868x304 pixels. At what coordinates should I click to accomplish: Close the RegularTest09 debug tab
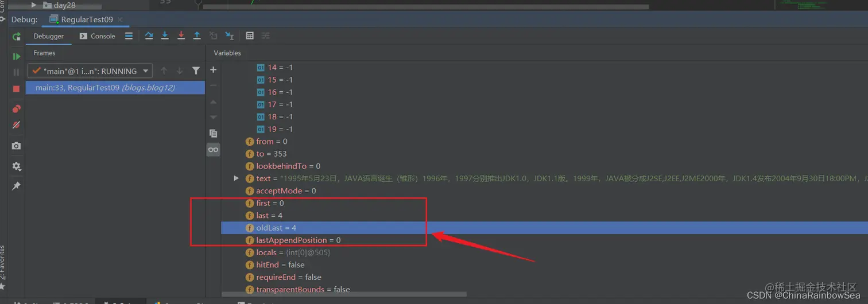(119, 20)
